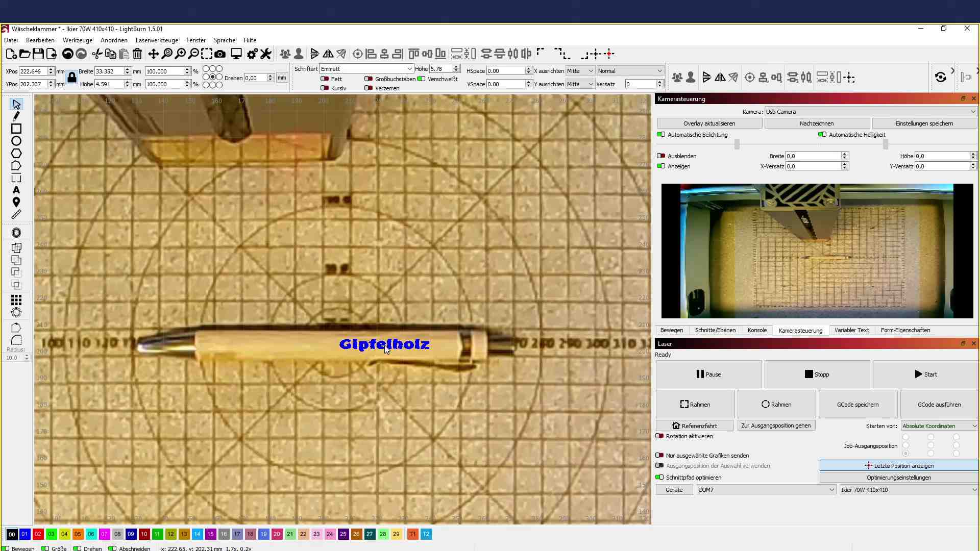Image resolution: width=980 pixels, height=551 pixels.
Task: Click the Undo arrow icon
Action: coord(67,54)
